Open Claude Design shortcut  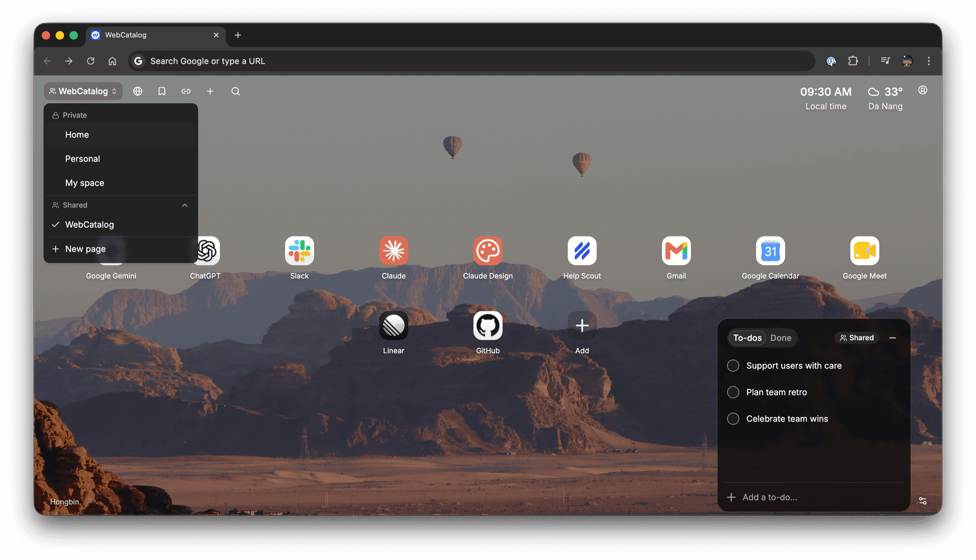tap(488, 251)
